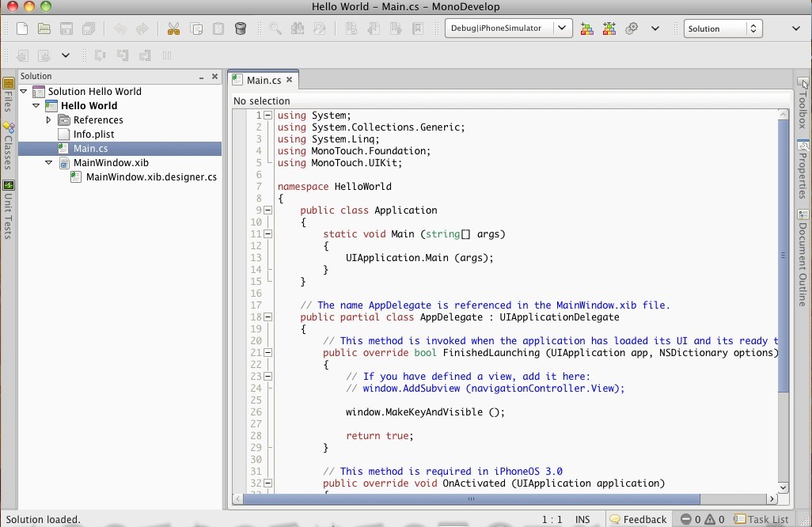Click the navigate forward icon in second toolbar
812x527 pixels.
pos(44,55)
